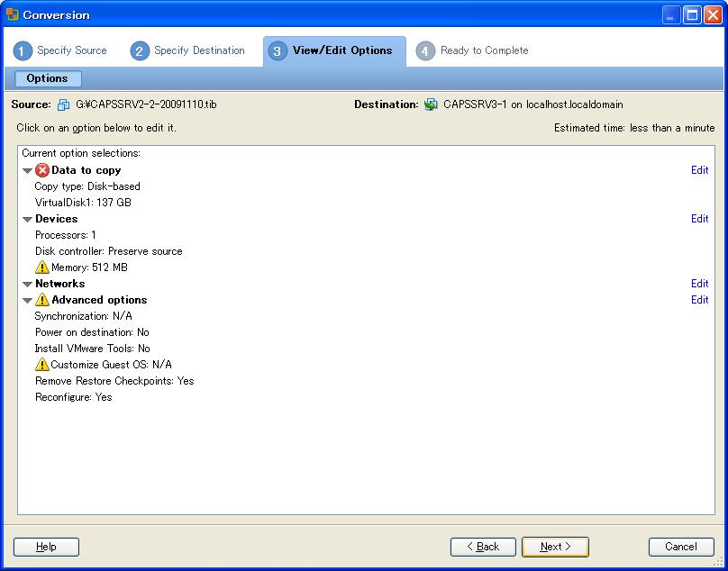The width and height of the screenshot is (728, 571).
Task: Click the source image file icon
Action: [64, 104]
